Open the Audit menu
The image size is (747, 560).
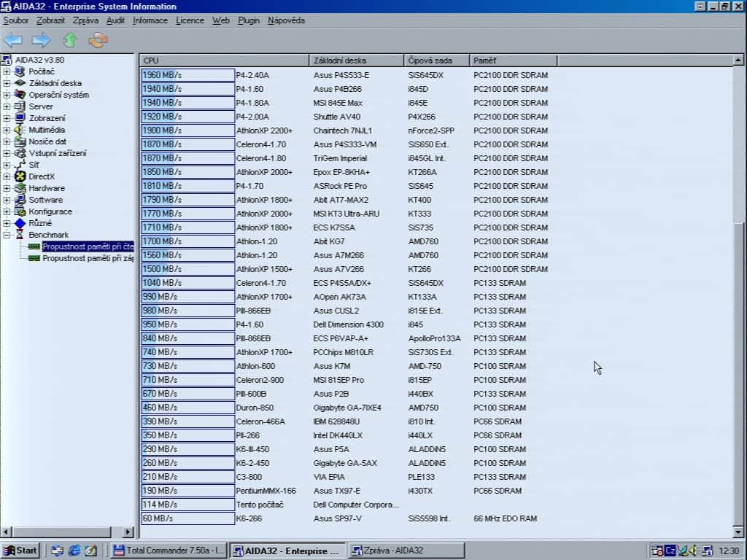(115, 20)
